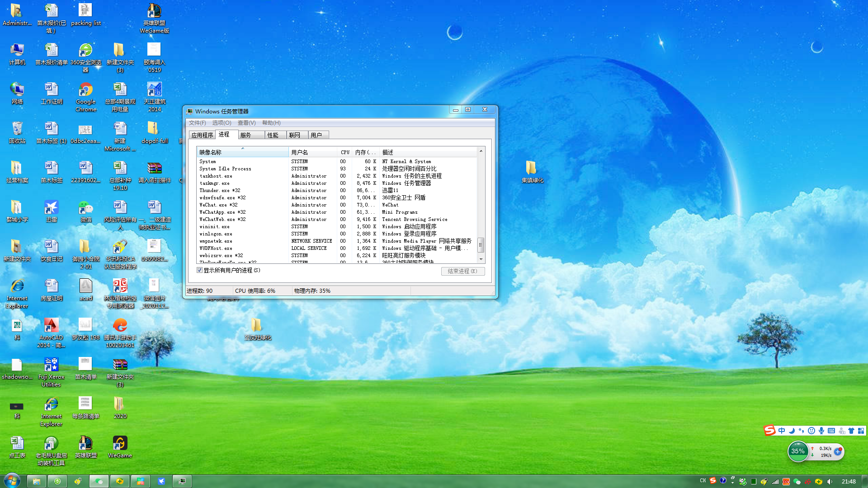Toggle Sogou punctuation mode button
The image size is (868, 488).
pyautogui.click(x=802, y=431)
